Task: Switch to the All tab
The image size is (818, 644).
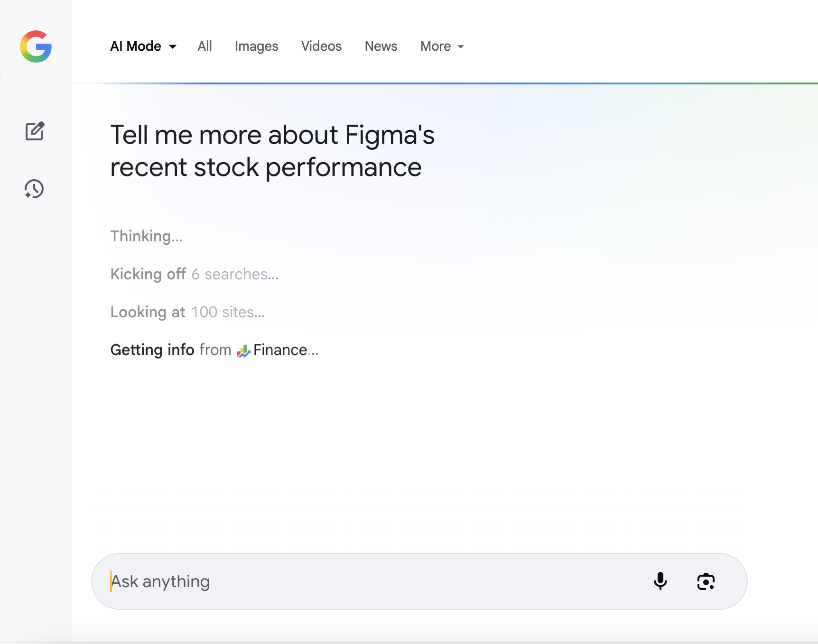Action: click(204, 46)
